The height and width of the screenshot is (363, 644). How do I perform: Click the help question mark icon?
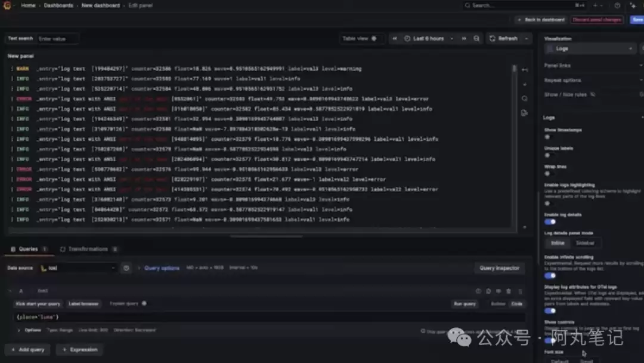point(617,5)
